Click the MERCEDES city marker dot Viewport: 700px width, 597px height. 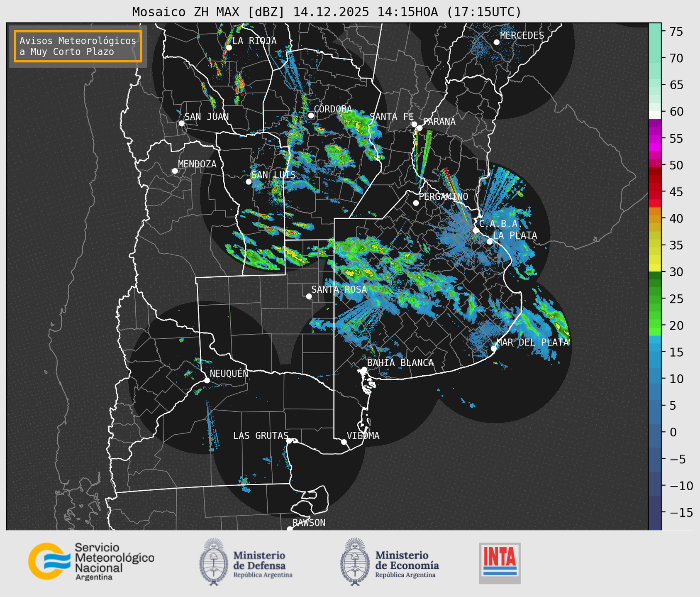pos(496,42)
